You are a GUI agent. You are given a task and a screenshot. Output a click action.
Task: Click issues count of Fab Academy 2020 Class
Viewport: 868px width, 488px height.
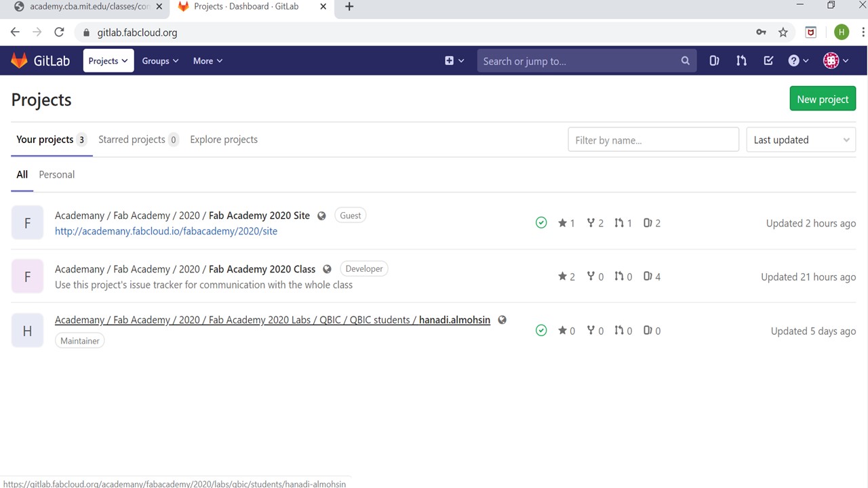pos(652,277)
